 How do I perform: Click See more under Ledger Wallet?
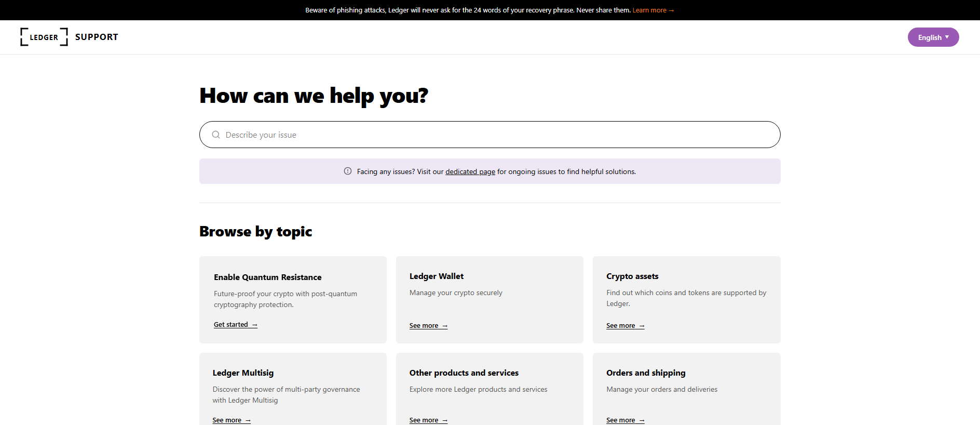point(428,326)
